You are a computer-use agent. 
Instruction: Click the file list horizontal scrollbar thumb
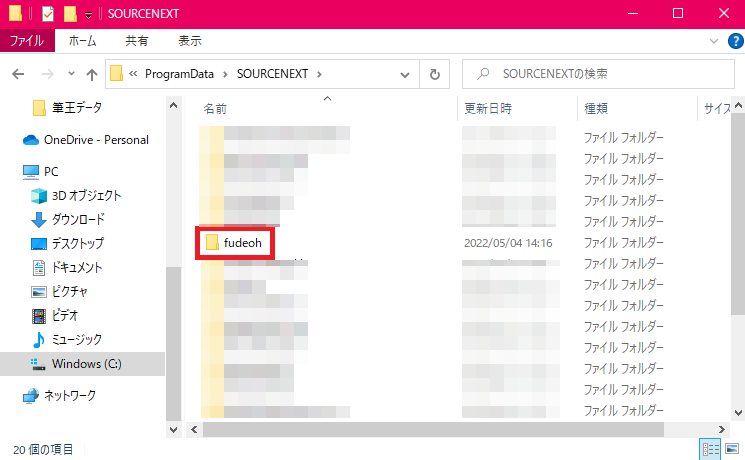point(433,430)
